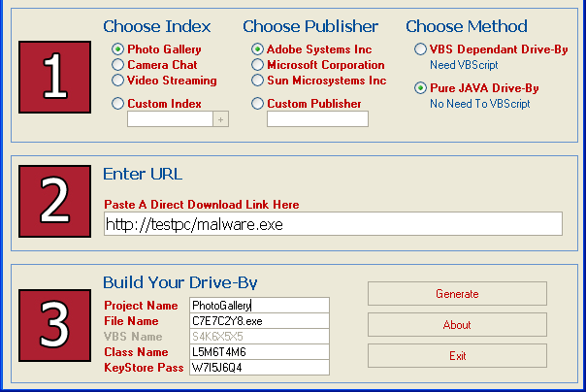
Task: Click the Custom Publisher text field
Action: (317, 119)
